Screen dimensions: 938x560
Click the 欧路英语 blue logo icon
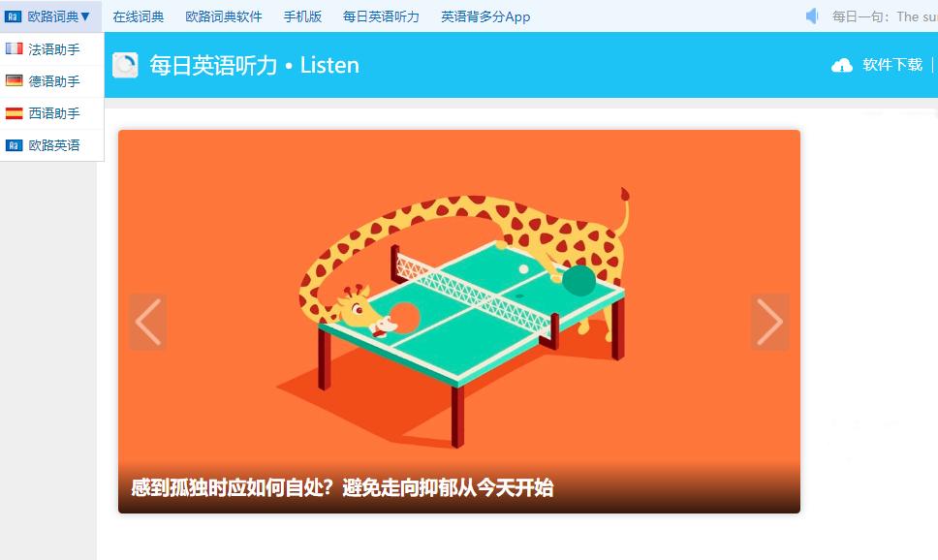pos(15,144)
